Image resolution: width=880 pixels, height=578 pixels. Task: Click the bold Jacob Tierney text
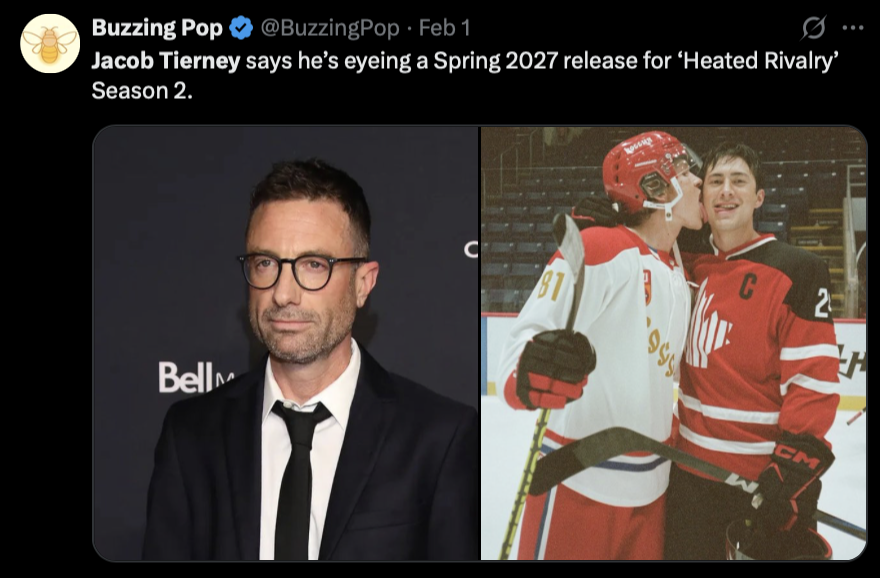[x=166, y=61]
